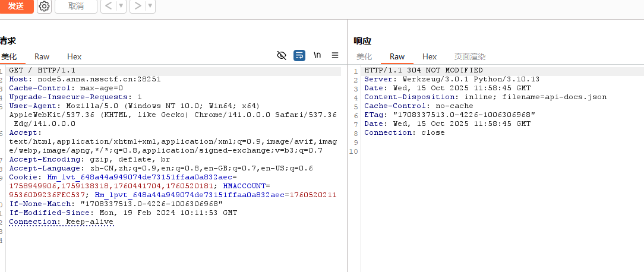This screenshot has width=644, height=272.
Task: Click the Content-Disposition response header line
Action: (x=485, y=97)
